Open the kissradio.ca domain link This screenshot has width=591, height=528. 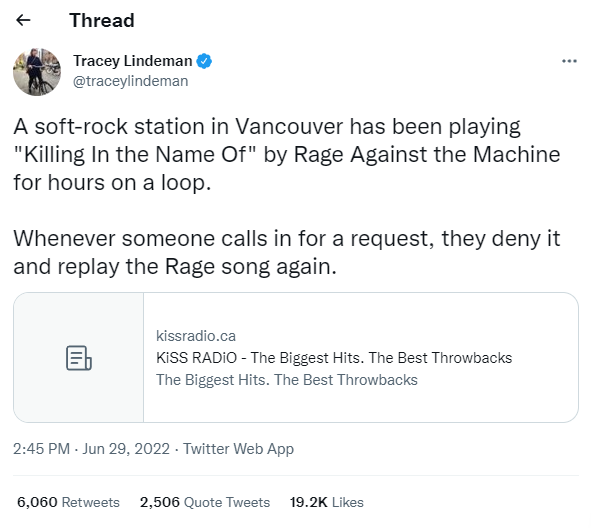tap(196, 336)
